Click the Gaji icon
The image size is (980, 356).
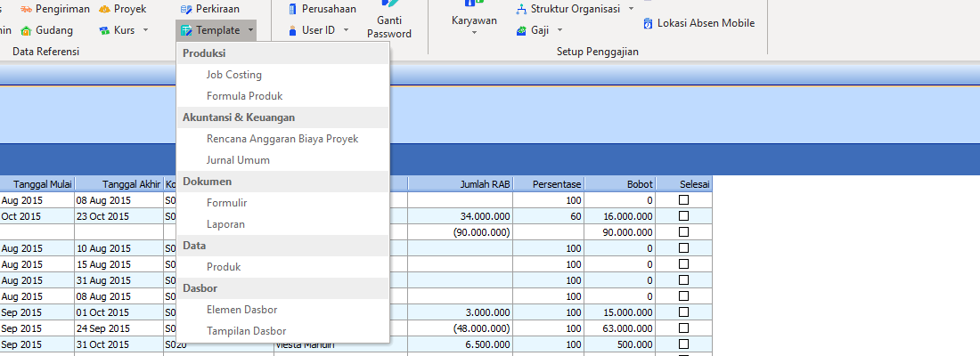[x=521, y=30]
